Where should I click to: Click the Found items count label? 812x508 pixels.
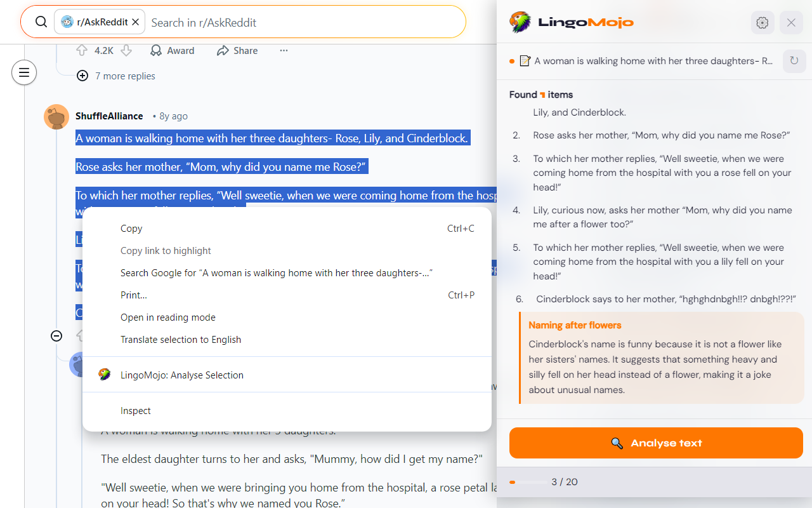[x=541, y=95]
